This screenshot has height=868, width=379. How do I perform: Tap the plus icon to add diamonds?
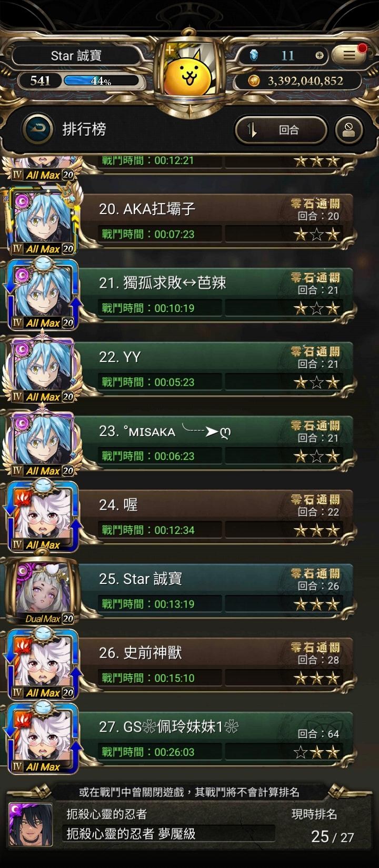(320, 56)
